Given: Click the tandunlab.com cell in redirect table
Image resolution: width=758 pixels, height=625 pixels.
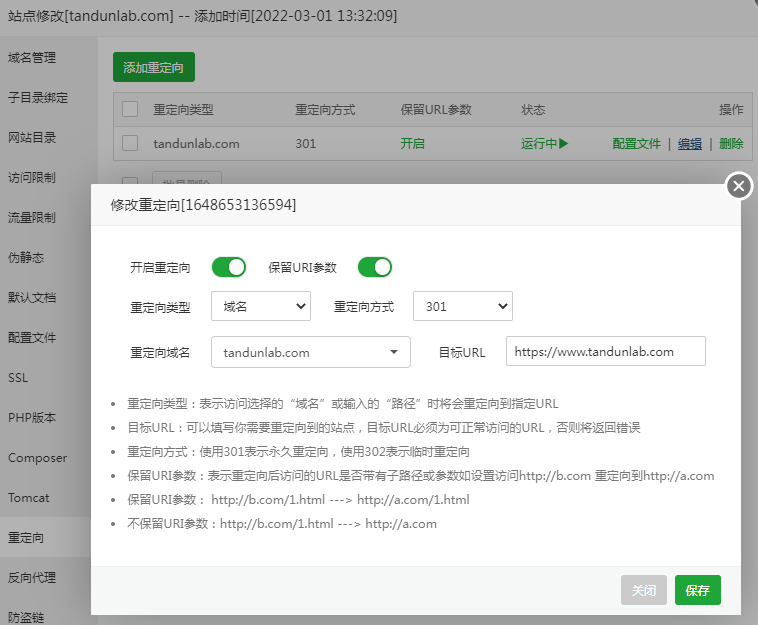Looking at the screenshot, I should point(196,144).
